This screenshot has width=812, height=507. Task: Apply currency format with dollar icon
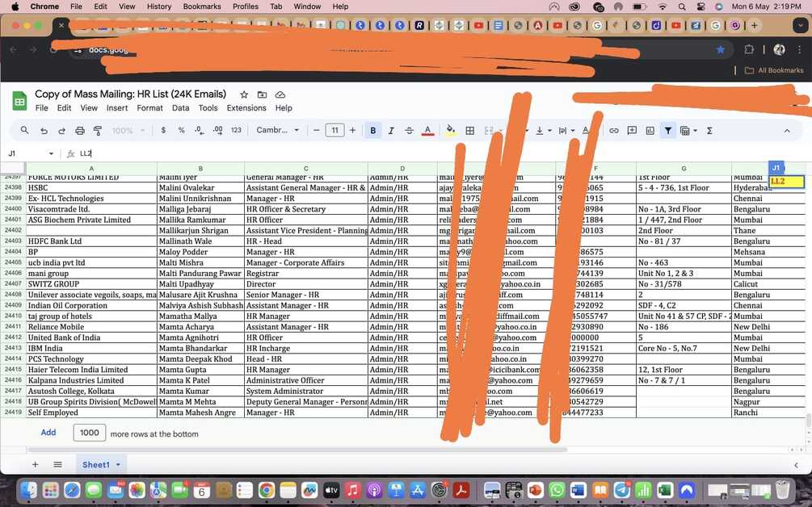(x=164, y=130)
